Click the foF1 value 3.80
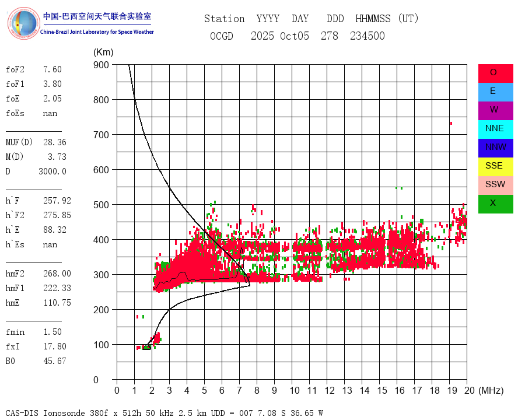The height and width of the screenshot is (420, 525). click(52, 84)
